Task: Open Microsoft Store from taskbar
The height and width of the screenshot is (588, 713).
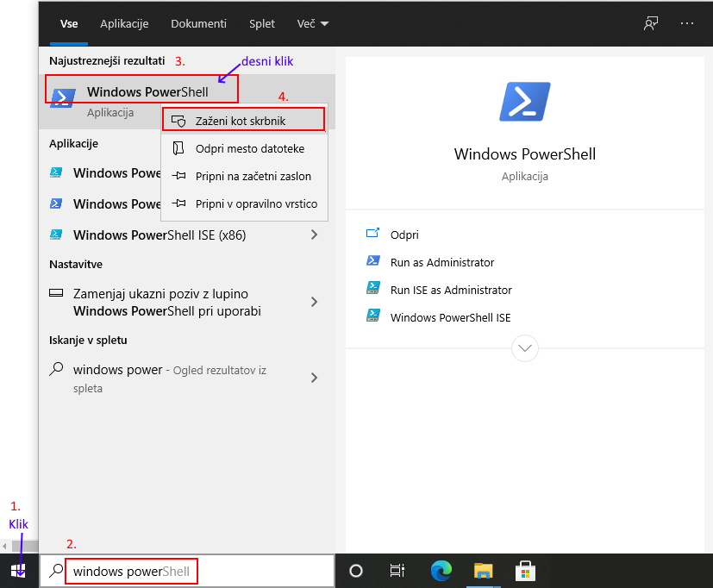Action: point(525,571)
